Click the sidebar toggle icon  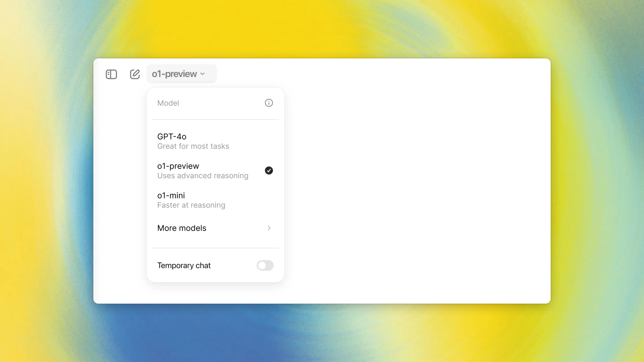pos(111,73)
